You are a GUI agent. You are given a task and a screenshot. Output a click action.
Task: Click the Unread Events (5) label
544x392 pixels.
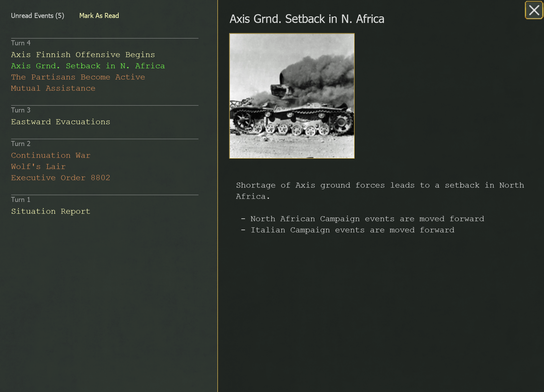37,16
